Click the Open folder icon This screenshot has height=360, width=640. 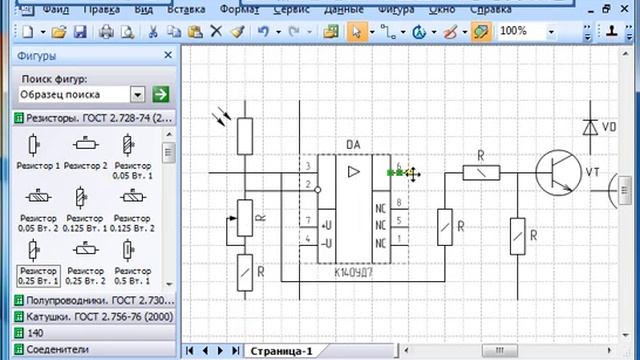tap(59, 31)
